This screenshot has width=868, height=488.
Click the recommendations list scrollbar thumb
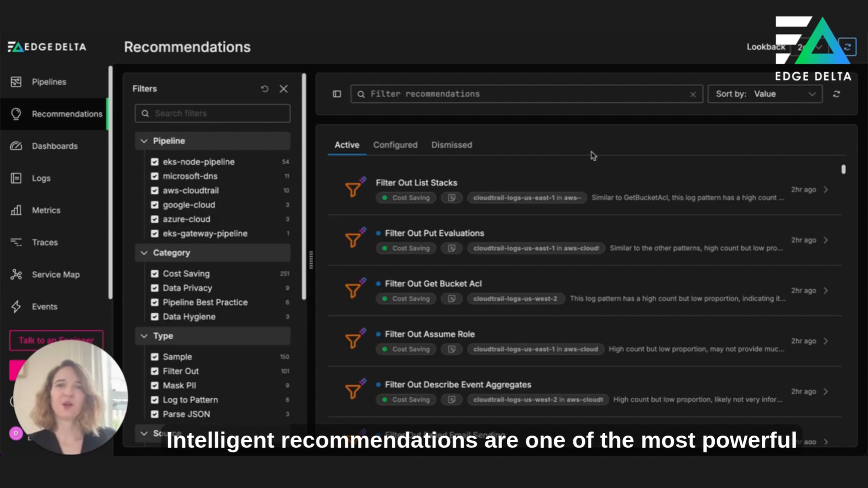coord(843,170)
